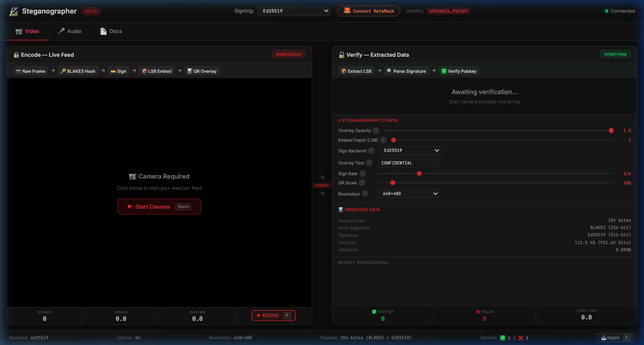Click the Overlay Opacity slider
This screenshot has height=345, width=644.
(x=499, y=131)
